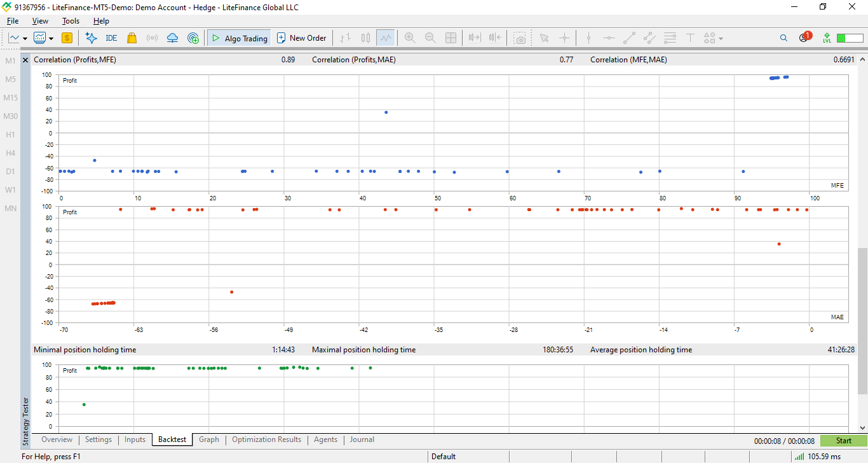Screen dimensions: 868x463
Task: Take a chart screenshot with camera icon
Action: (x=520, y=38)
